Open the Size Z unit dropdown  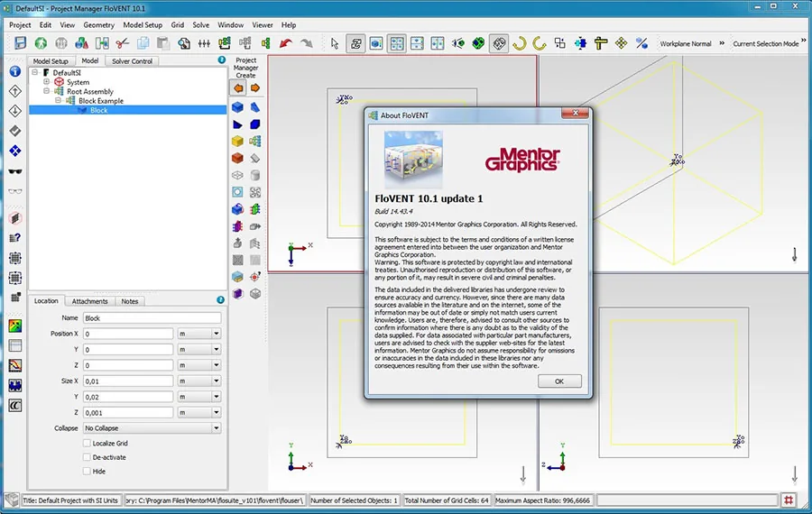198,412
